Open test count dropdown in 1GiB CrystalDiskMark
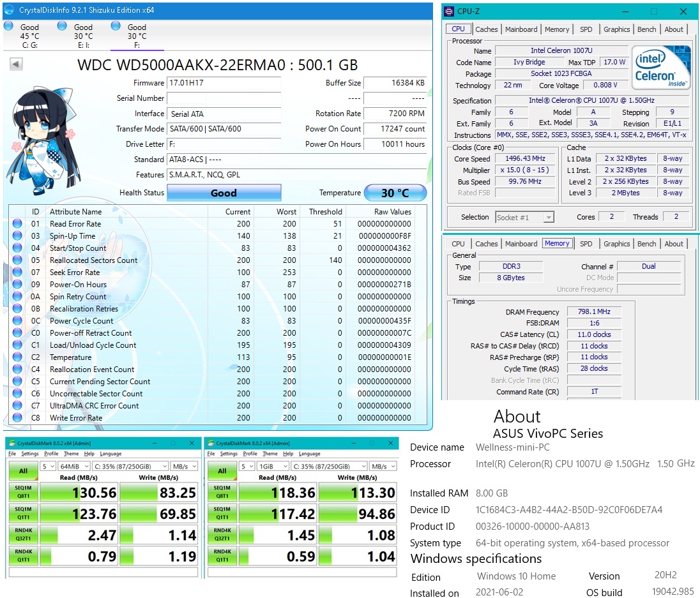The image size is (700, 598). 247,466
